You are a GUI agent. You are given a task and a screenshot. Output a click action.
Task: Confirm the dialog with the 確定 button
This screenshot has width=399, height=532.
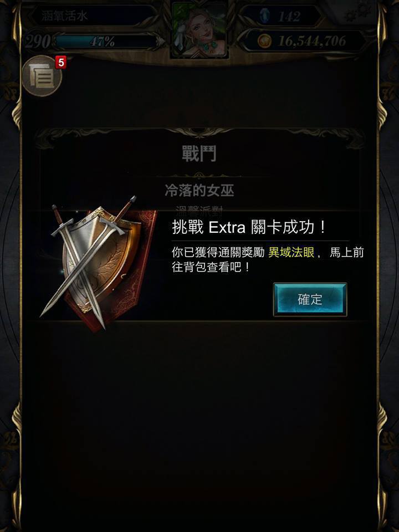pos(310,300)
